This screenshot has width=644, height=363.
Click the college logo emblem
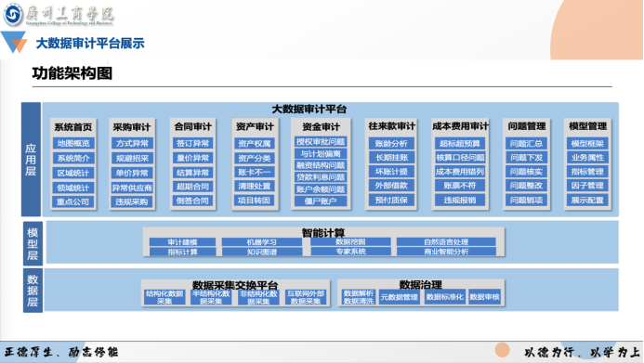click(13, 14)
